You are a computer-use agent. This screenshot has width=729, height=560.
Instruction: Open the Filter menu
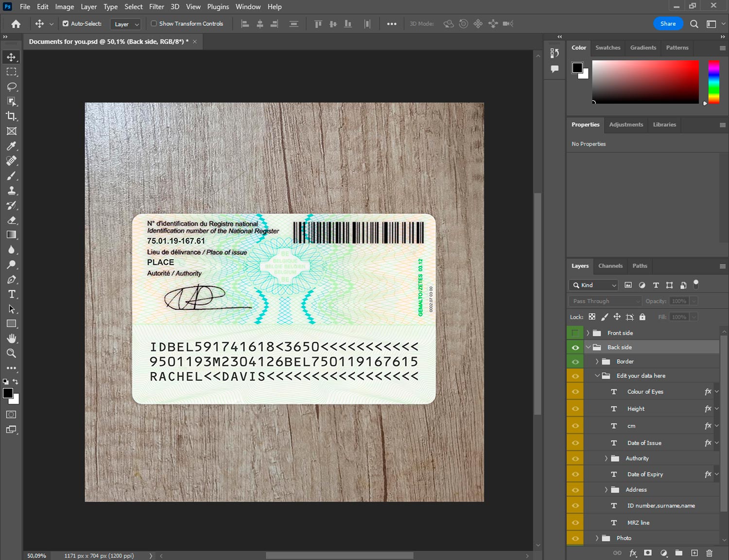(x=156, y=7)
